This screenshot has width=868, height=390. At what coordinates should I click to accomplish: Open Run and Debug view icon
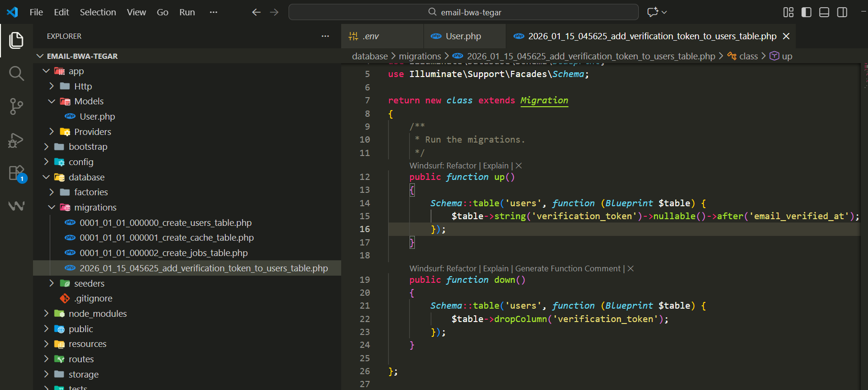pos(16,140)
